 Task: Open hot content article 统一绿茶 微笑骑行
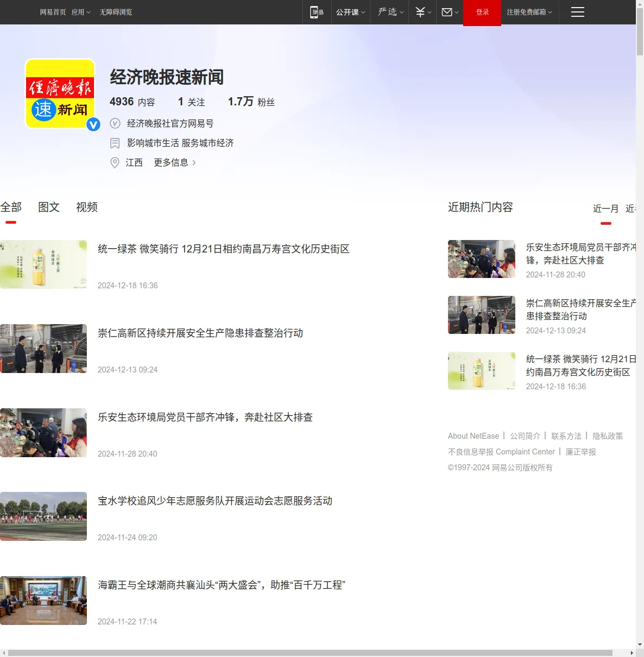[x=581, y=365]
